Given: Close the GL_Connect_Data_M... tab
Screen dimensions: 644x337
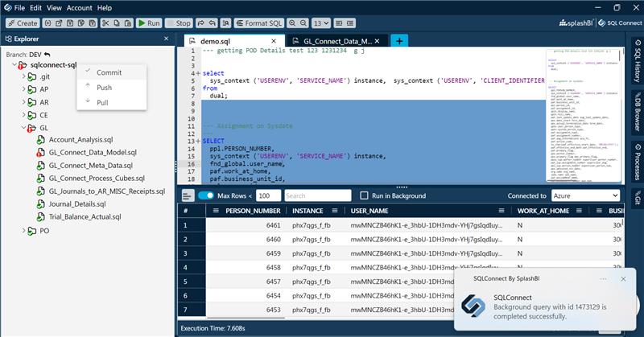Looking at the screenshot, I should click(x=377, y=41).
